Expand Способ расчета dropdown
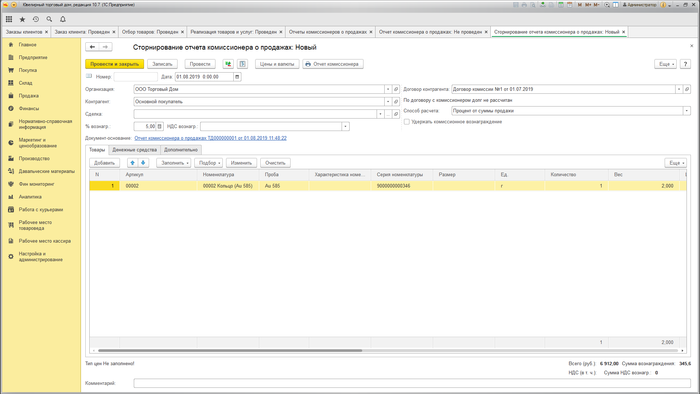 point(687,111)
